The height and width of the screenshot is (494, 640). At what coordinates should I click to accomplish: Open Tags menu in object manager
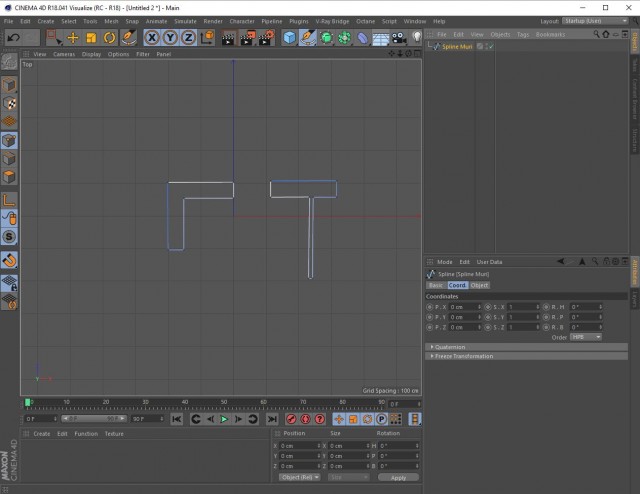click(x=523, y=34)
